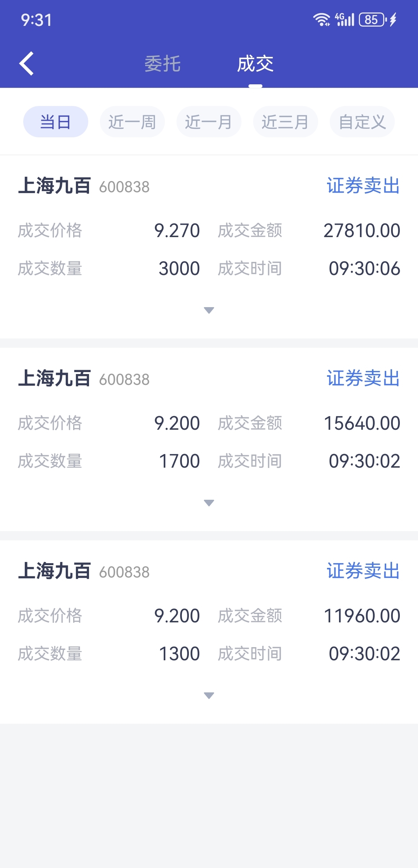The height and width of the screenshot is (868, 418).
Task: Choose the 近一周 date range
Action: point(132,122)
